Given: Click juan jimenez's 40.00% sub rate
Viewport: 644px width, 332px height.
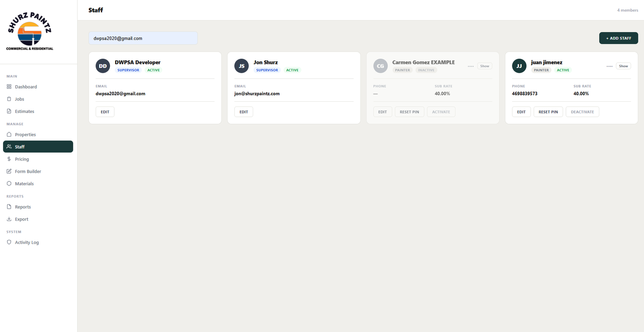Looking at the screenshot, I should tap(581, 94).
